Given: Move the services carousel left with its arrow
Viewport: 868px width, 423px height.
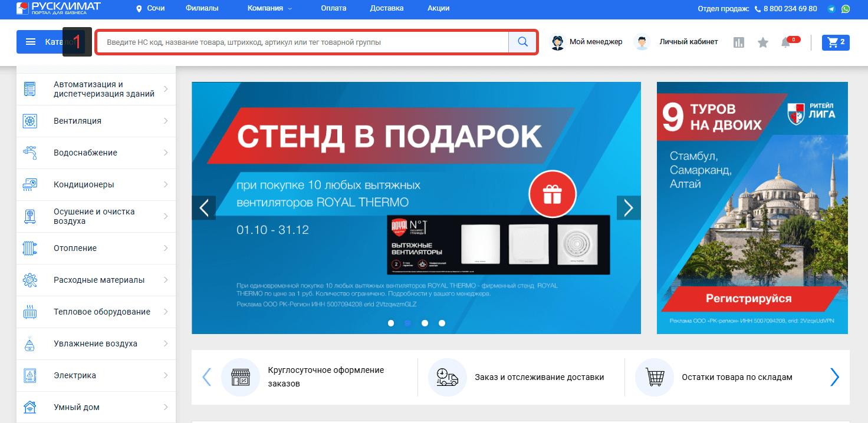Looking at the screenshot, I should tap(206, 377).
